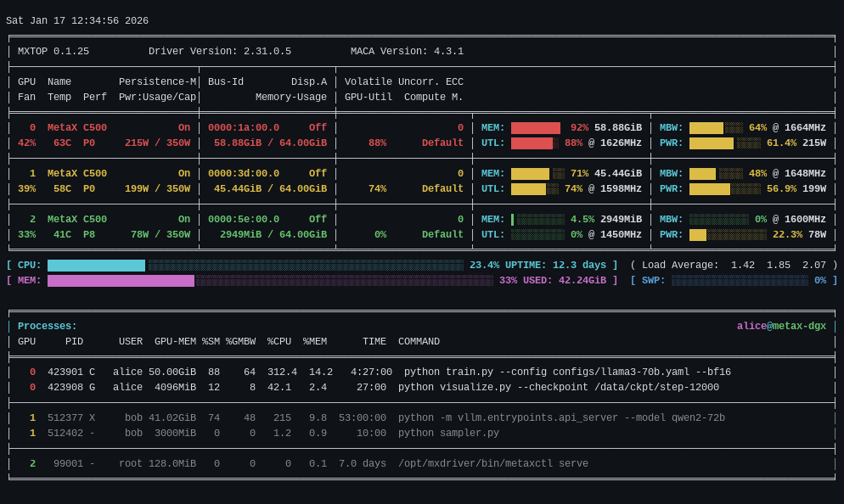Click process time 53:00:00
Viewport: 844px width, 504px height.
363,417
